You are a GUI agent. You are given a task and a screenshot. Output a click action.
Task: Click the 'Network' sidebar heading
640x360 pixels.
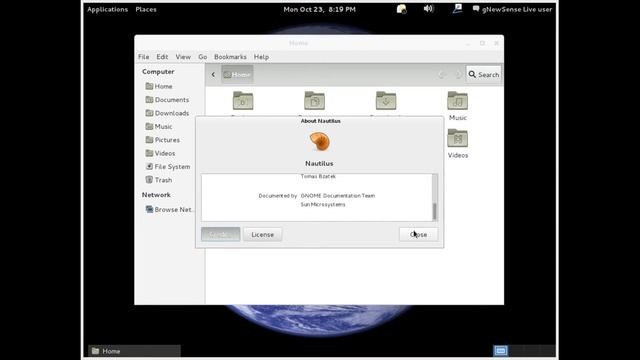click(156, 195)
